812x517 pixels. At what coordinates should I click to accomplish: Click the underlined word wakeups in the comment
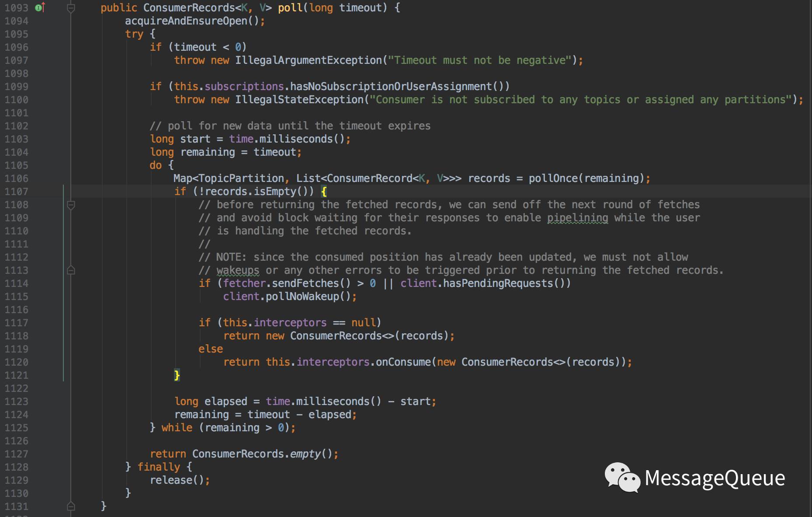click(x=238, y=270)
